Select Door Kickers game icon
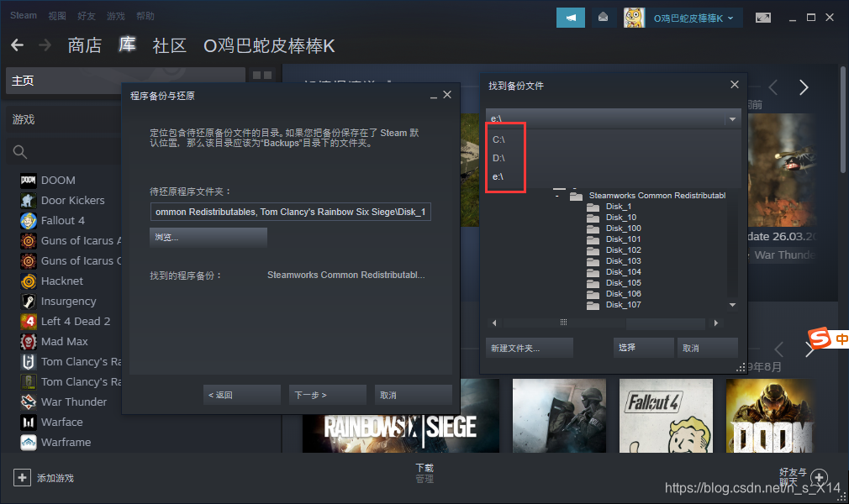The width and height of the screenshot is (849, 504). (28, 200)
